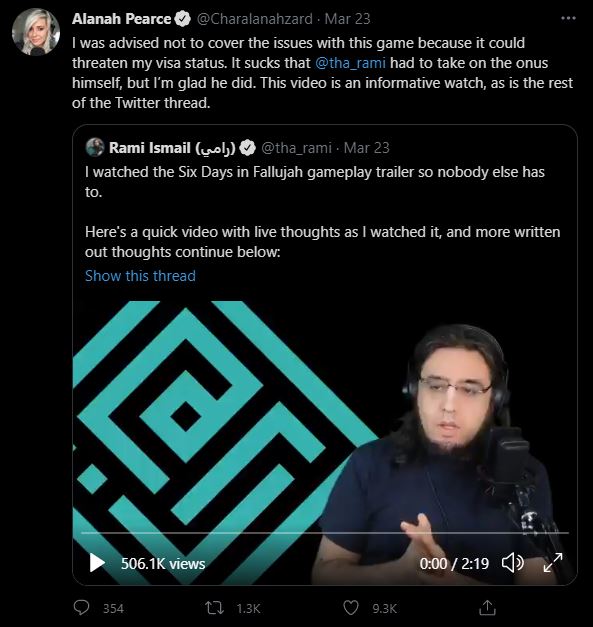Open the three-dot more options menu
The height and width of the screenshot is (627, 593).
coord(568,18)
